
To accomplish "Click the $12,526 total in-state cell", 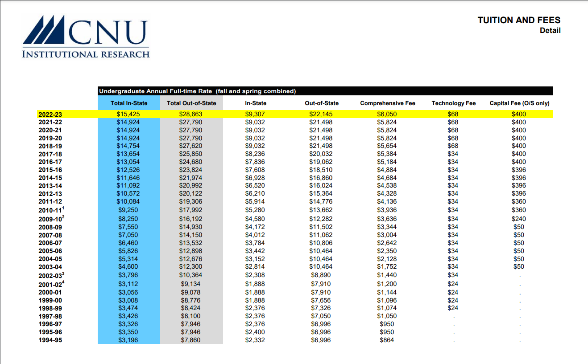I will (128, 170).
